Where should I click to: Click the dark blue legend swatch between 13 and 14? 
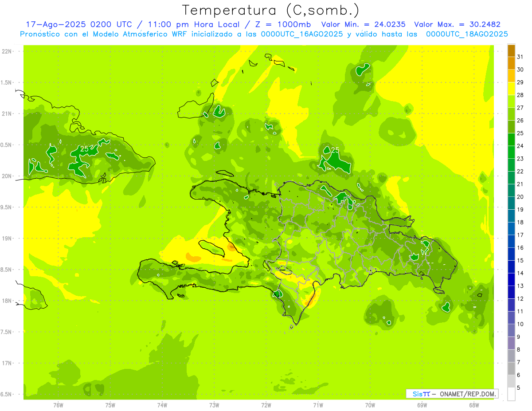pos(511,280)
